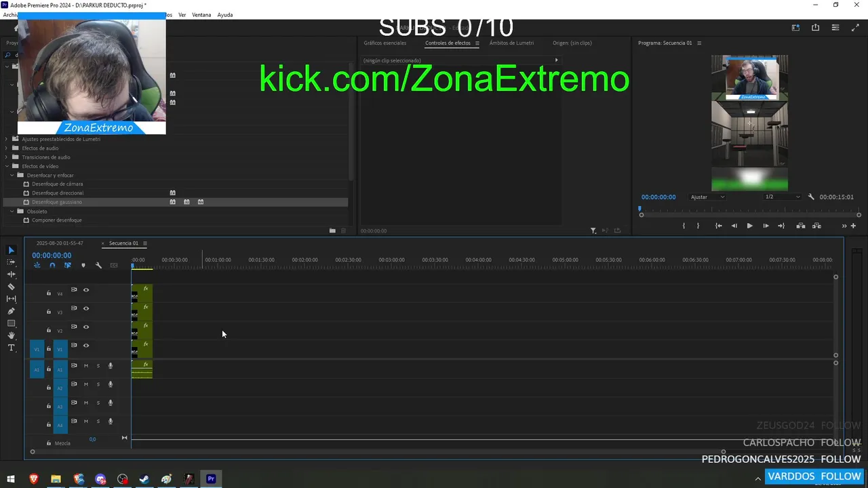Select the Pen tool

[x=11, y=311]
